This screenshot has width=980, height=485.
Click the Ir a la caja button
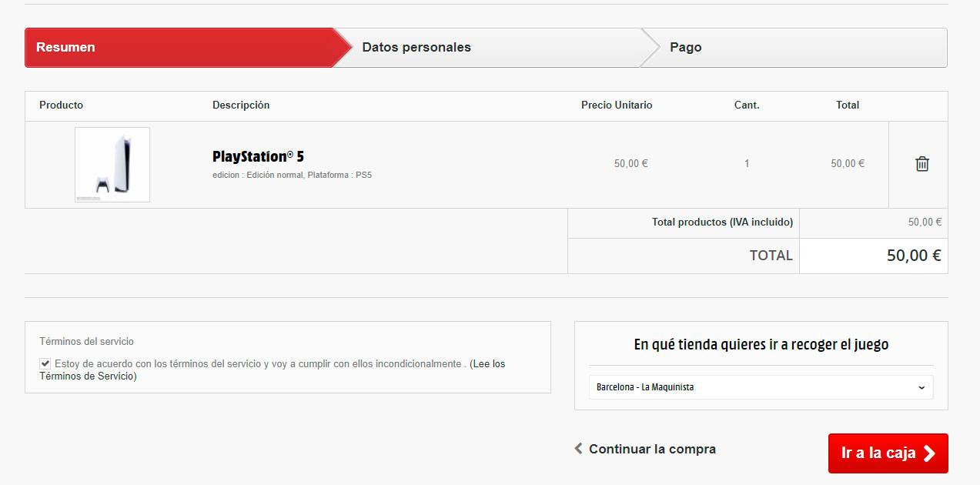888,453
